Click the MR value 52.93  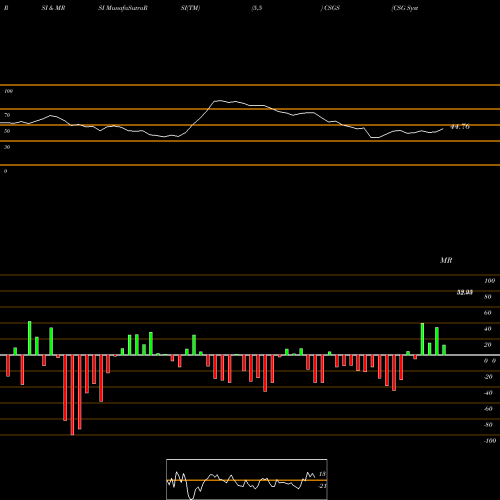pos(465,292)
